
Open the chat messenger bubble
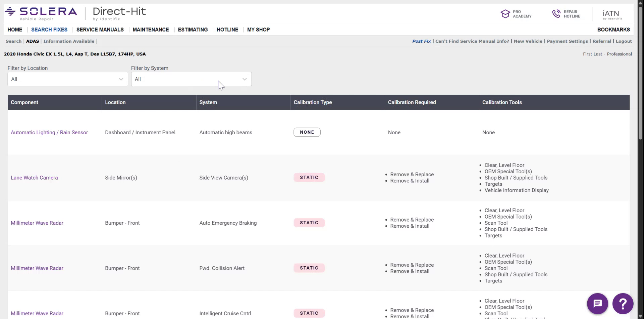(x=597, y=303)
